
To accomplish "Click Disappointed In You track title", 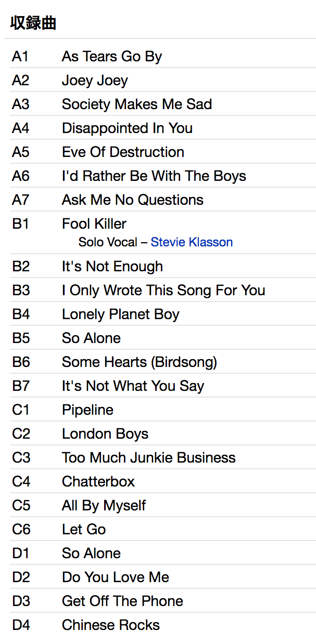I will click(127, 128).
